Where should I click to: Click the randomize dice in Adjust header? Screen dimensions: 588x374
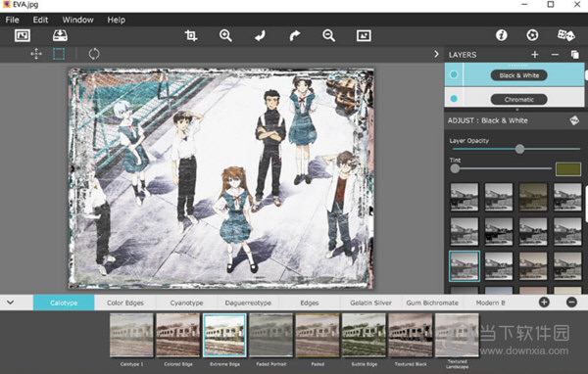574,120
